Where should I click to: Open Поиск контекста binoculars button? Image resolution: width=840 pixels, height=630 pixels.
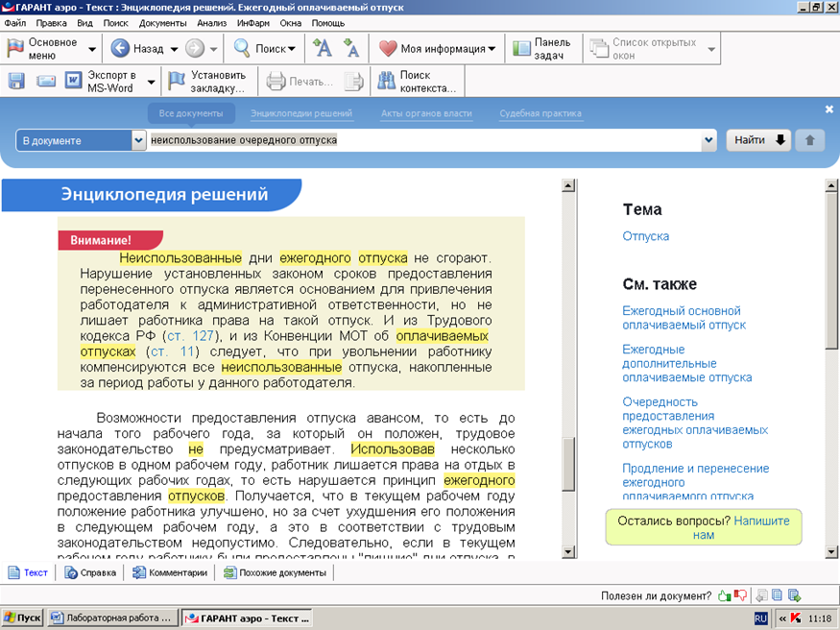[x=417, y=81]
